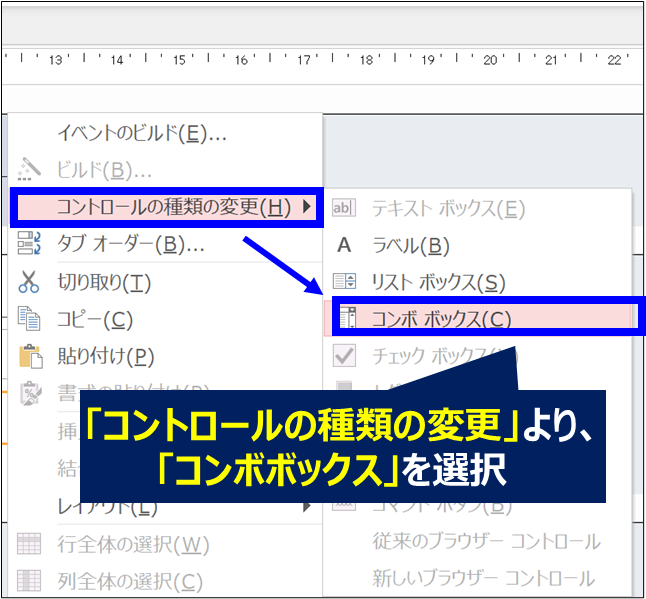Select コピー(C) menu command
This screenshot has height=599, width=646.
(95, 320)
